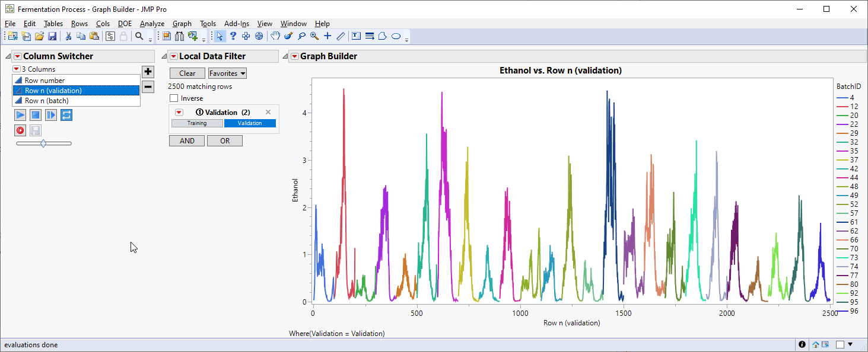Pick the Crosshairs tool
Viewport: 868px width, 352px height.
[328, 36]
